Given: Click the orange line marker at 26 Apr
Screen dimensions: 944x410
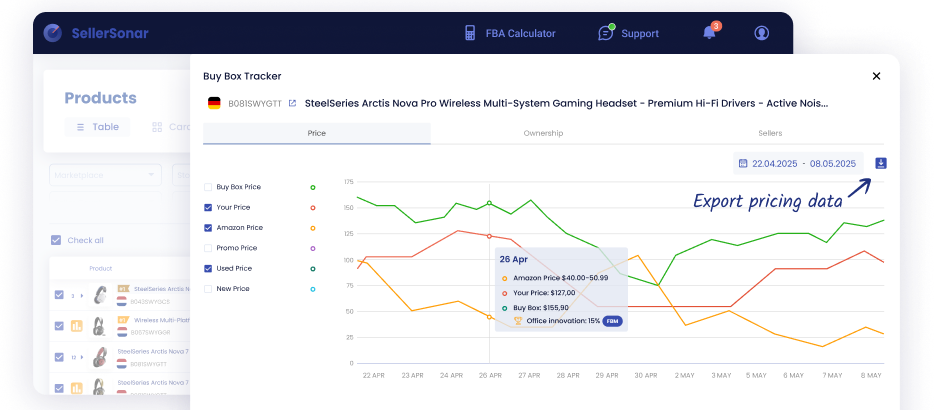Looking at the screenshot, I should pyautogui.click(x=489, y=317).
